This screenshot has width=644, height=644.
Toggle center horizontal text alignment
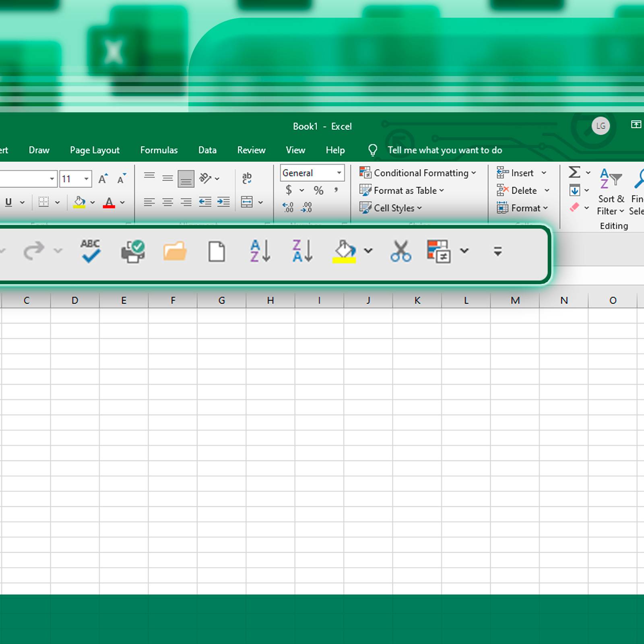(167, 202)
